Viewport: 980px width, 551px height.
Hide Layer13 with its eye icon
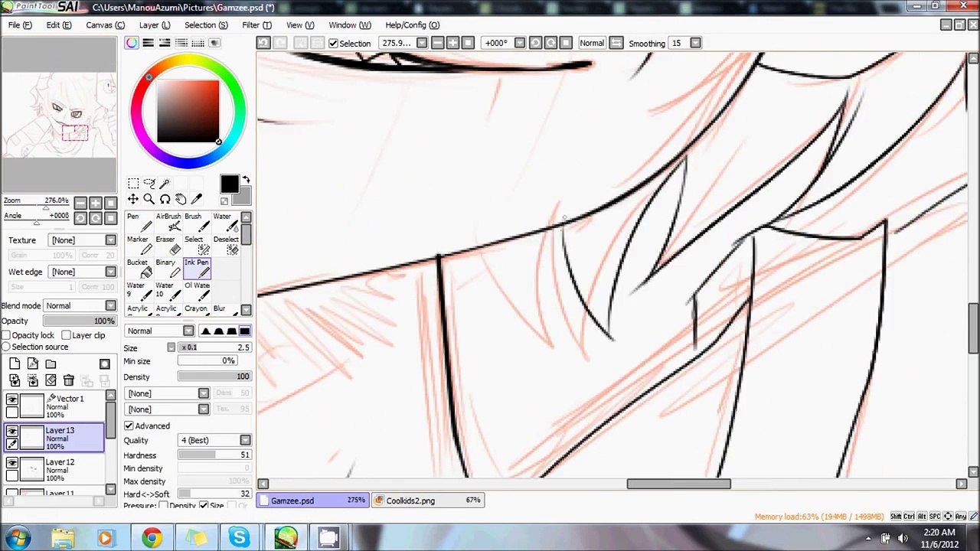click(x=12, y=432)
